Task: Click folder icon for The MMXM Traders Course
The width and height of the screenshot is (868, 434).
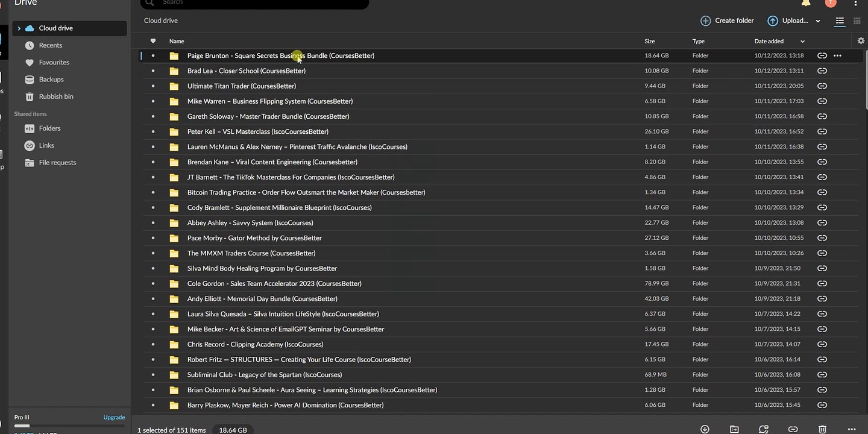Action: 174,253
